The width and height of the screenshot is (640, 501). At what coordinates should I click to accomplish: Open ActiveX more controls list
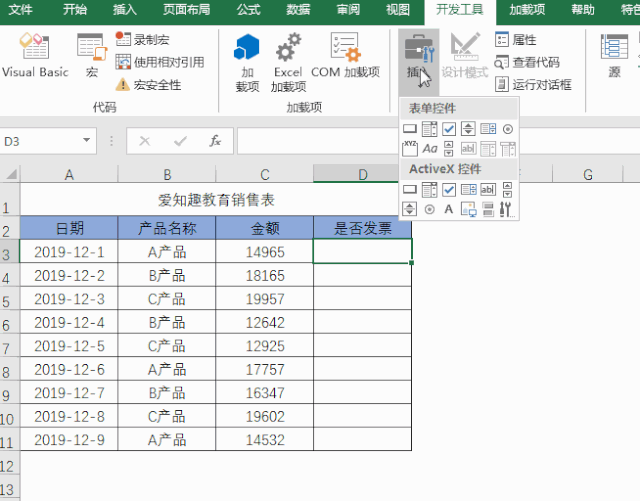click(x=507, y=209)
